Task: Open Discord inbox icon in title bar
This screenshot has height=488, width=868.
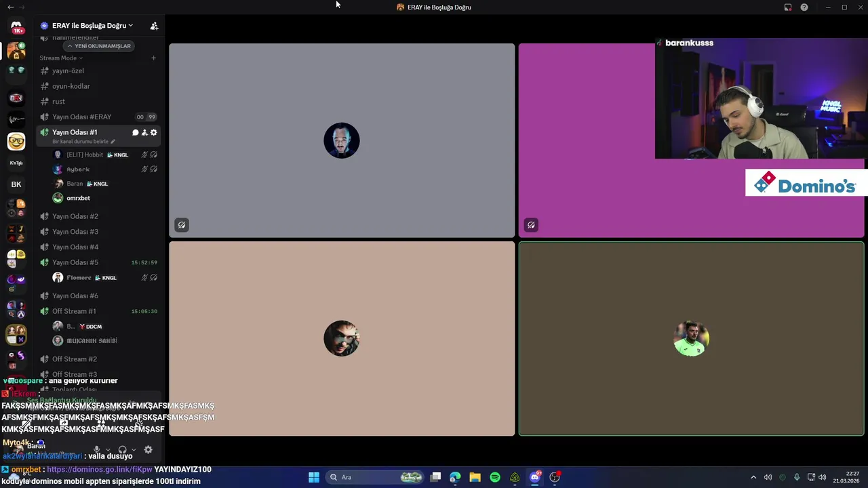Action: click(x=788, y=7)
